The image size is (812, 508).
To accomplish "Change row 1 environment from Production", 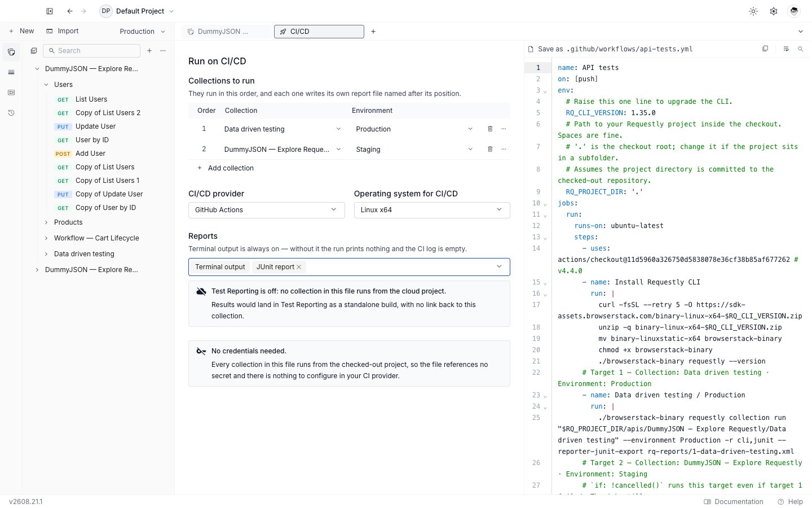I will pyautogui.click(x=414, y=129).
